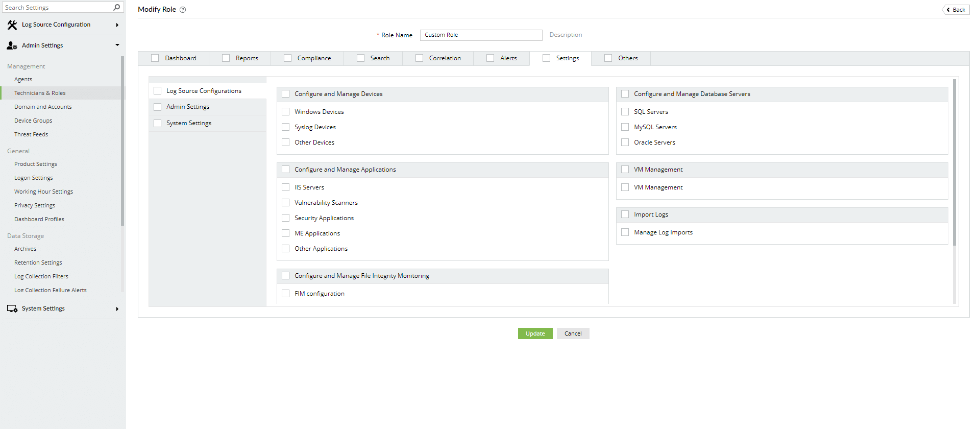Click the Role Name input field

[481, 35]
